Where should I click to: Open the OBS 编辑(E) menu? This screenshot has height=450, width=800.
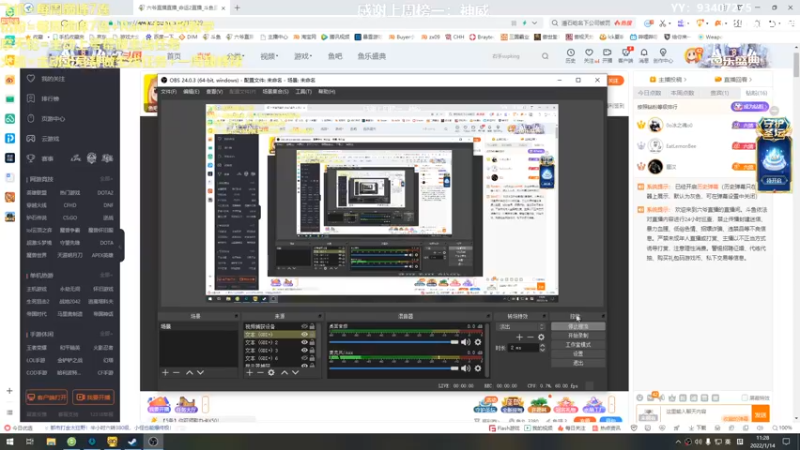click(191, 92)
